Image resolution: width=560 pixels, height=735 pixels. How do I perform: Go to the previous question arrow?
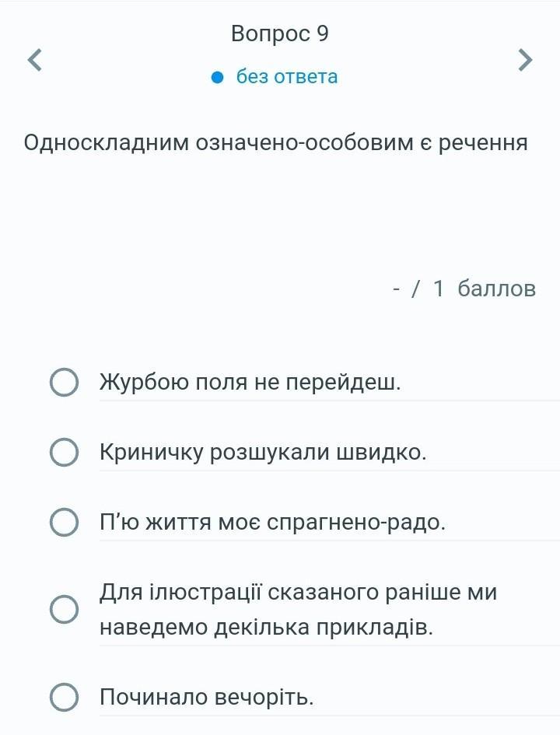(33, 59)
